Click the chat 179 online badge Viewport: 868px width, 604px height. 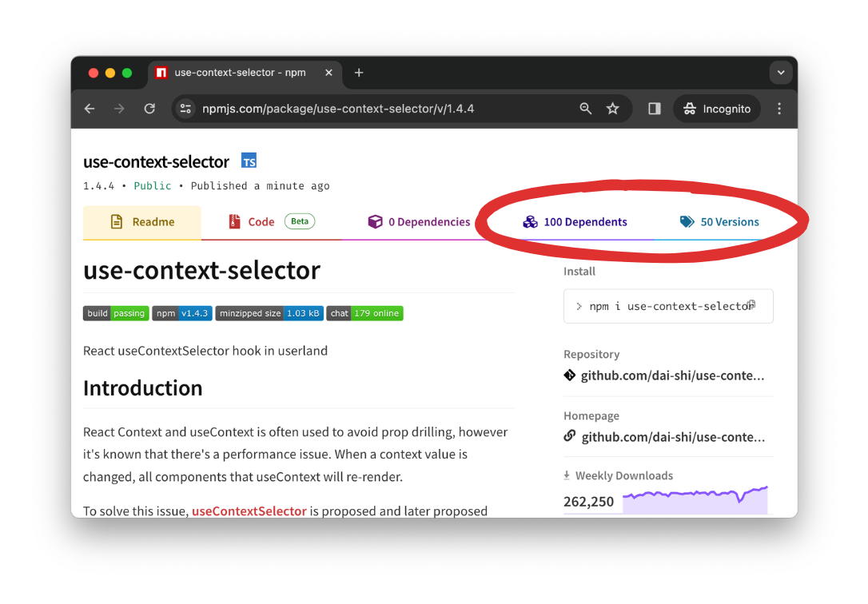364,313
